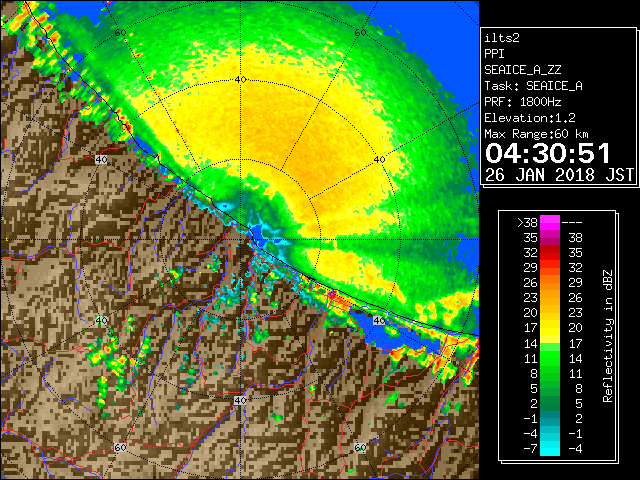Image resolution: width=640 pixels, height=480 pixels.
Task: Click the 'Max Range:60 km' line
Action: pyautogui.click(x=536, y=134)
